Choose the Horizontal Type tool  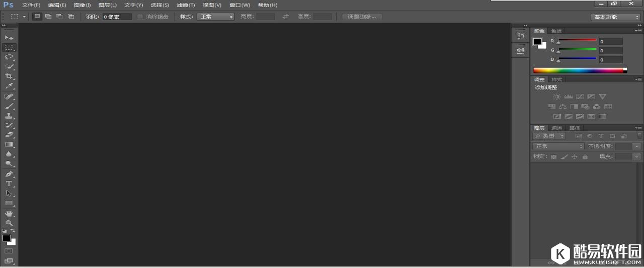tap(9, 184)
